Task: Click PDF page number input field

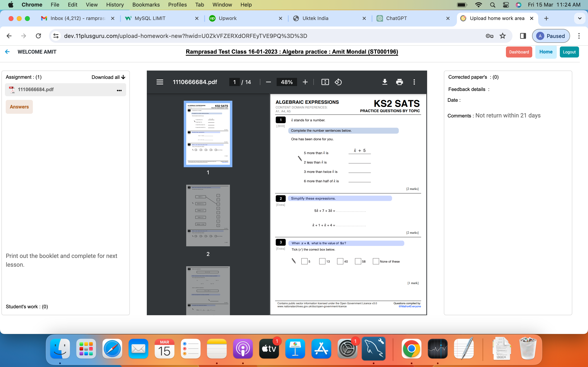Action: 234,82
